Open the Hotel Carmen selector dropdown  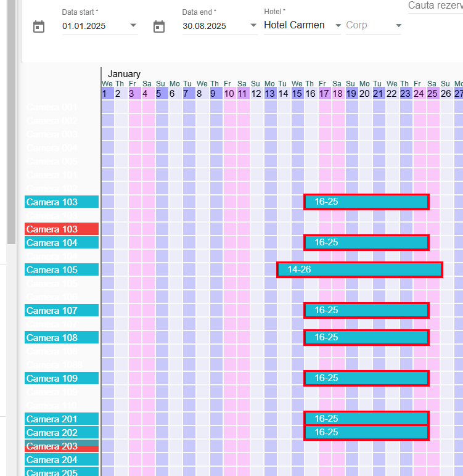pyautogui.click(x=302, y=25)
